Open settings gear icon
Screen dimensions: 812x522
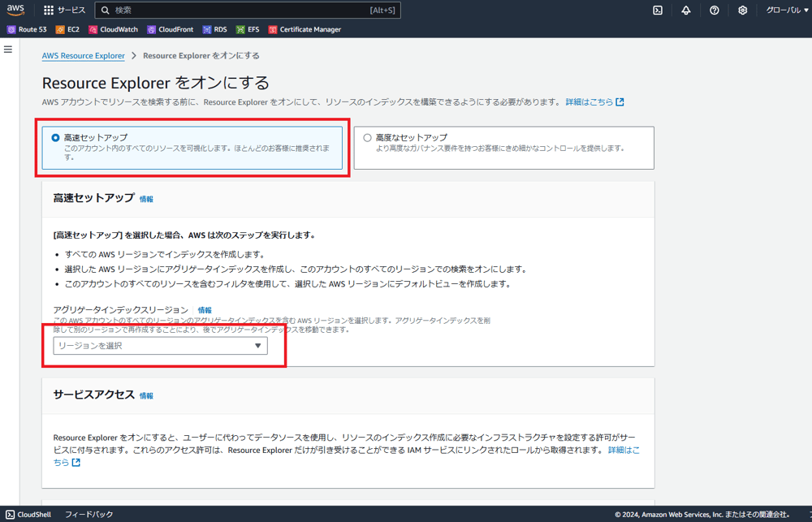point(743,11)
